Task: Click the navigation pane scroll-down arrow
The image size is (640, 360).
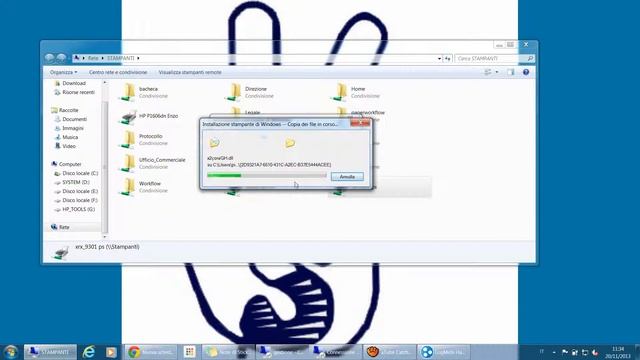Action: pos(104,236)
